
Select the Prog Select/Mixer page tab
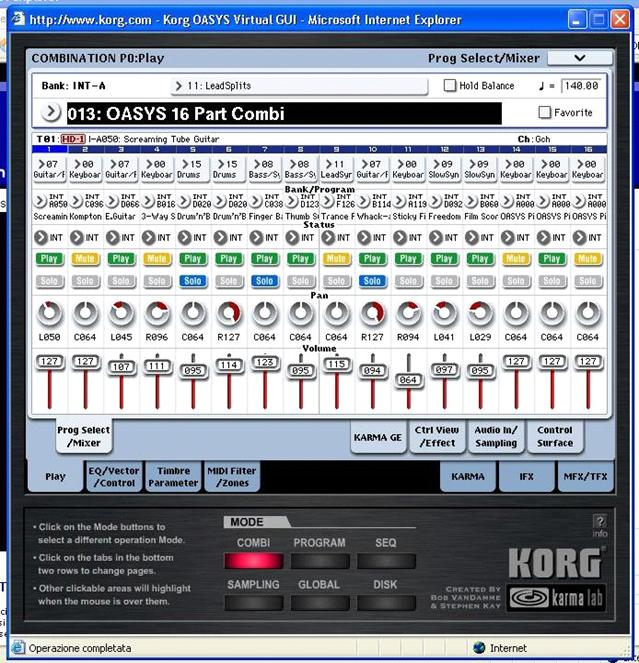(84, 436)
